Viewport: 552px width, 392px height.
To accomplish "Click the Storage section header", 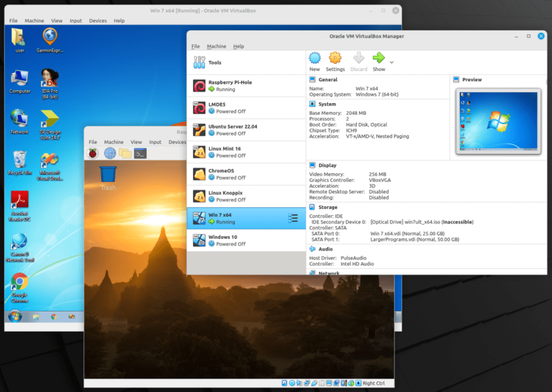I will click(x=328, y=207).
